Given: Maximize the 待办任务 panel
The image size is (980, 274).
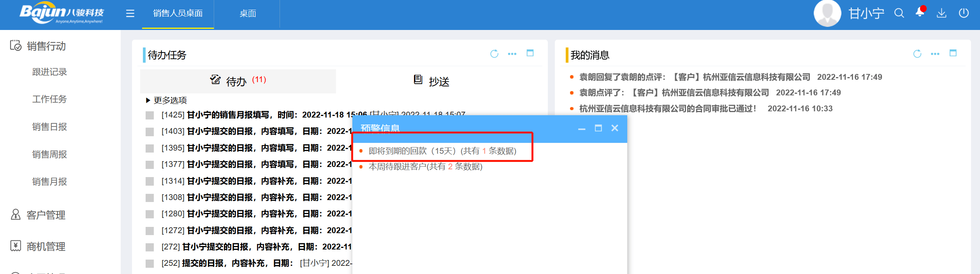Looking at the screenshot, I should click(530, 53).
